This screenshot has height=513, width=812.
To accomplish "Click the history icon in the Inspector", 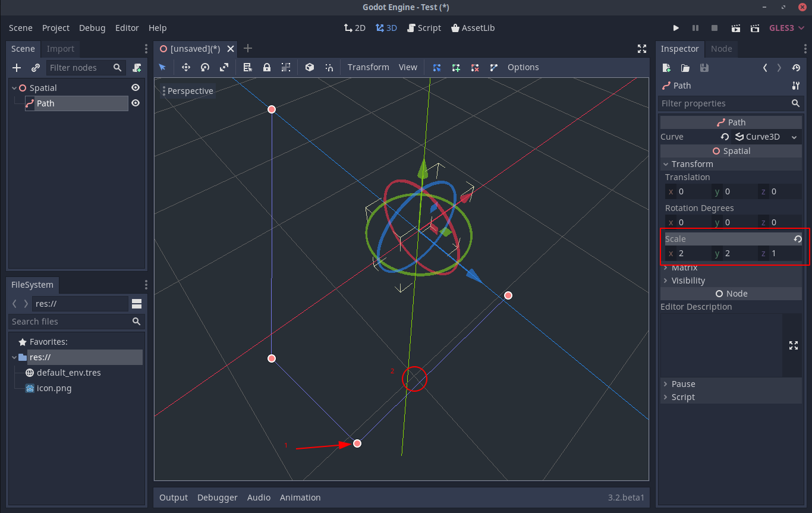I will pyautogui.click(x=796, y=68).
